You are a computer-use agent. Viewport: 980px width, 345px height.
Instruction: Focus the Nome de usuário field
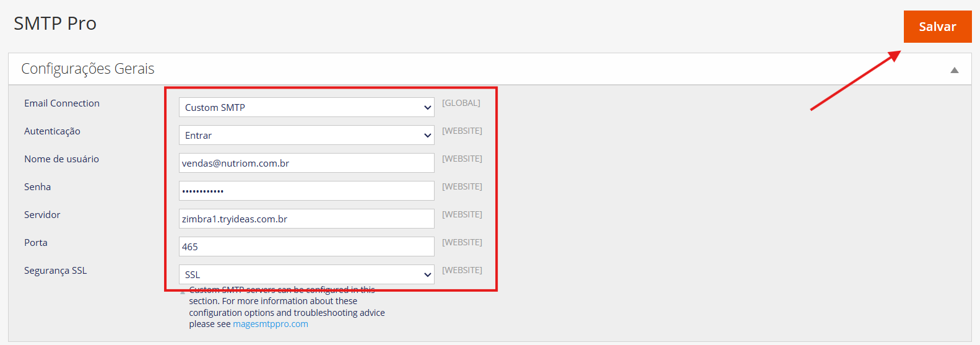(306, 163)
